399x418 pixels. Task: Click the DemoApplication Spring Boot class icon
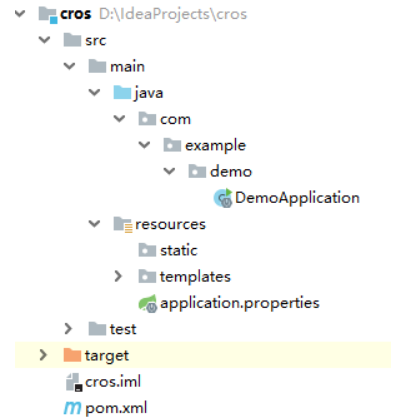pos(223,198)
